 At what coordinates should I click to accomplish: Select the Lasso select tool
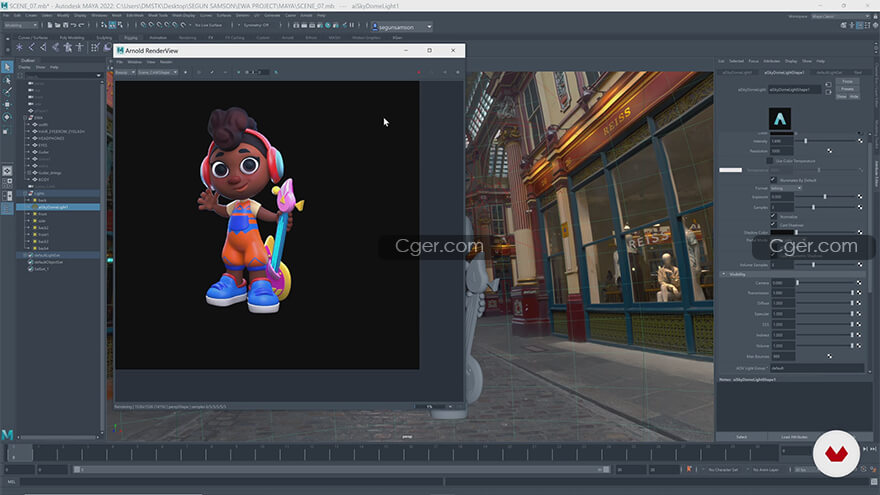[7, 81]
